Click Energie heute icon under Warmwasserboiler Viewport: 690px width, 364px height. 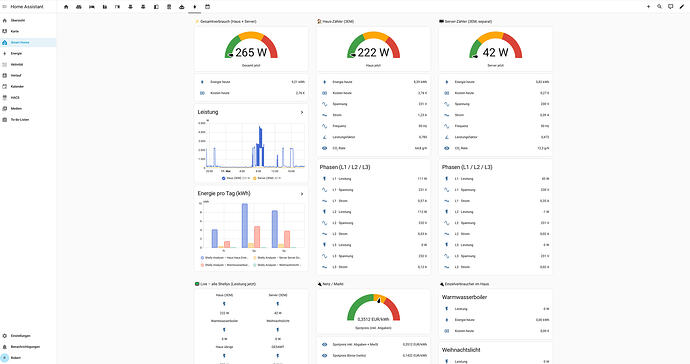(x=447, y=320)
